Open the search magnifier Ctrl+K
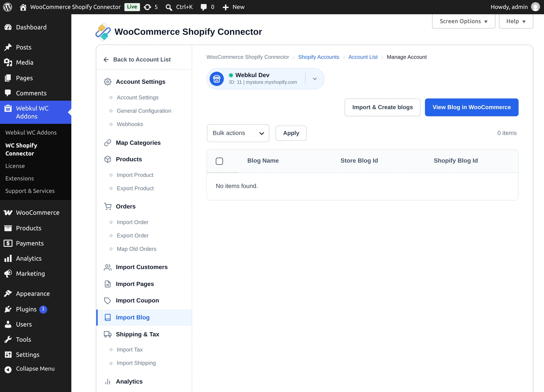The width and height of the screenshot is (544, 392). pos(169,7)
